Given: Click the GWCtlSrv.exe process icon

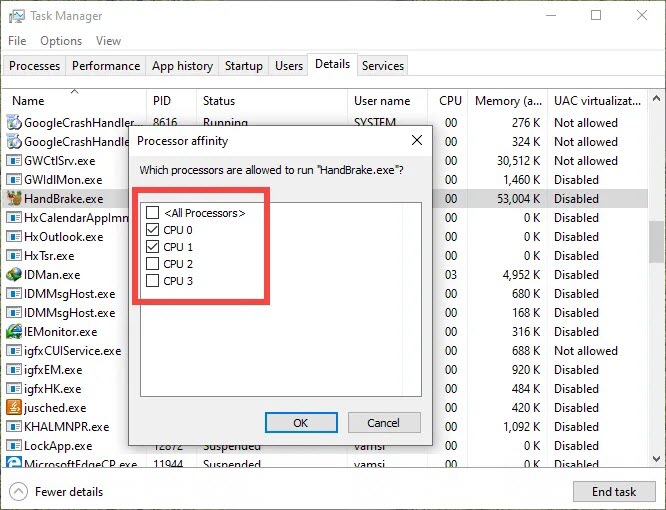Looking at the screenshot, I should click(x=14, y=161).
